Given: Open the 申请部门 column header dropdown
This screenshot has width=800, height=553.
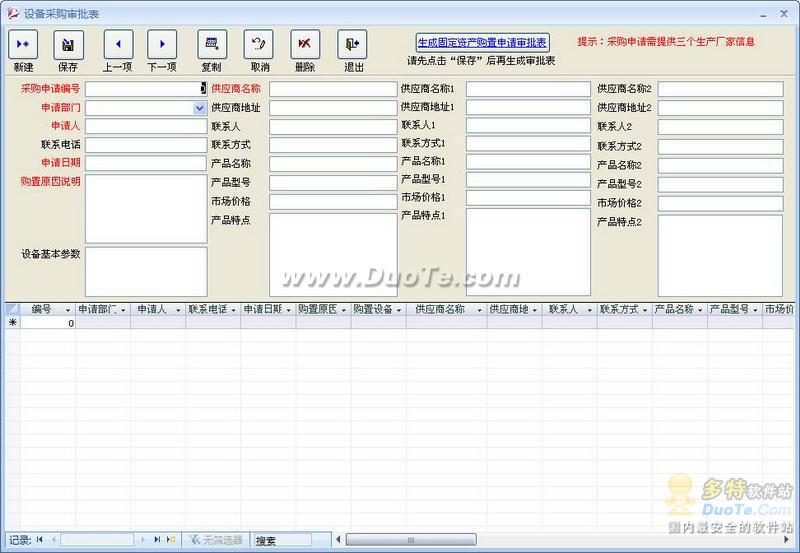Looking at the screenshot, I should tap(123, 310).
